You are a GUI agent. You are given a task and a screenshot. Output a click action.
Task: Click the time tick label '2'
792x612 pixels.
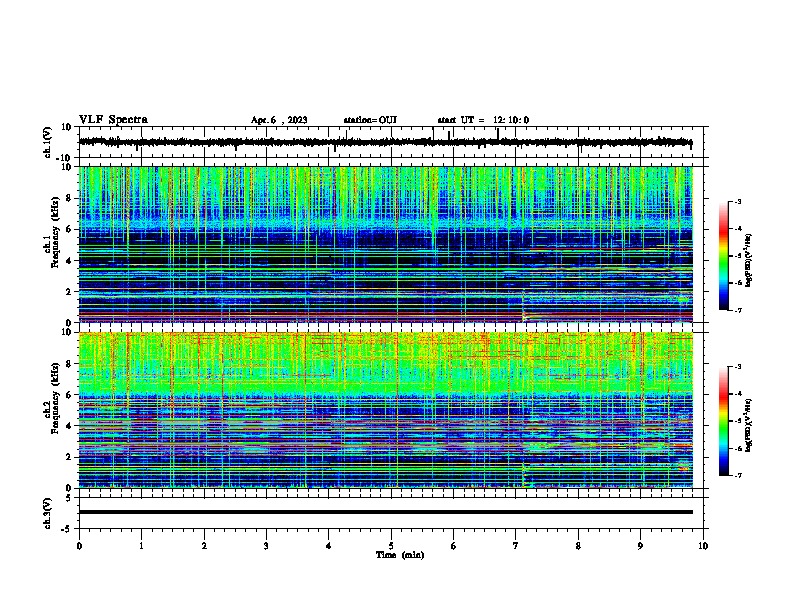tap(204, 546)
